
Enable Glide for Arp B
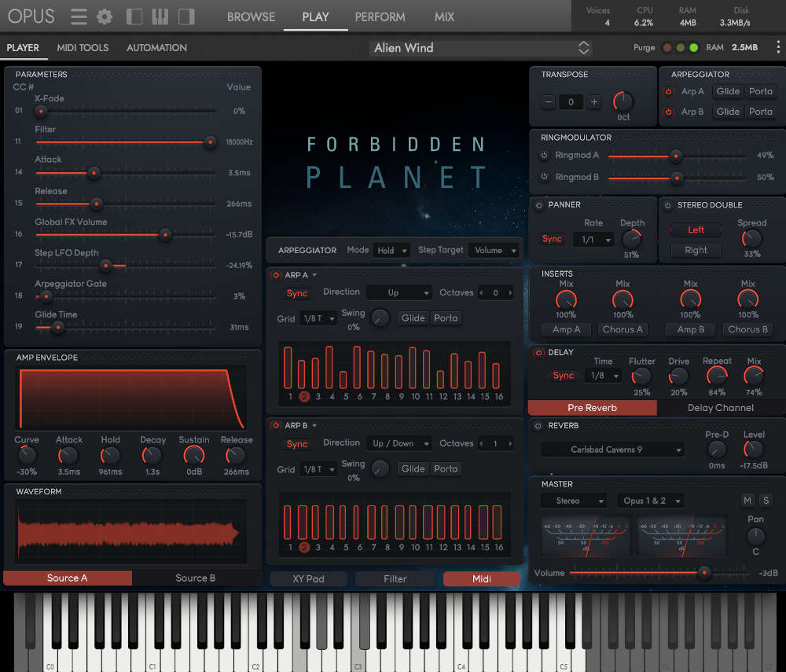pos(728,112)
